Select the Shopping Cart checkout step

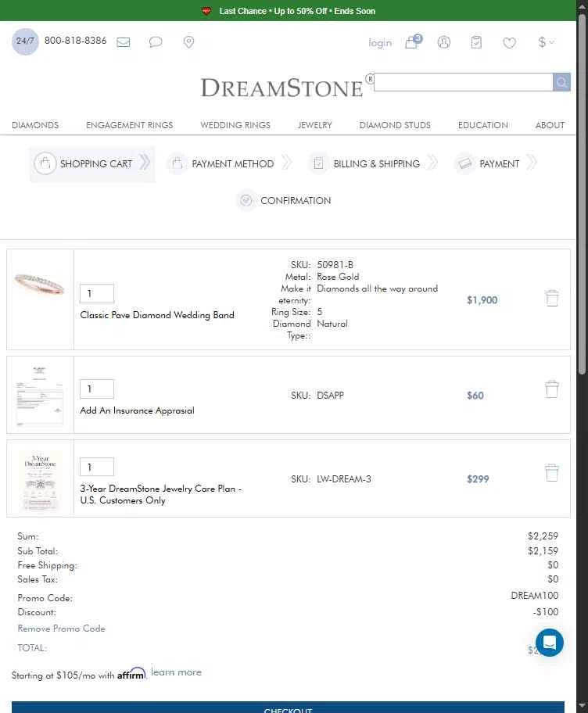coord(91,163)
